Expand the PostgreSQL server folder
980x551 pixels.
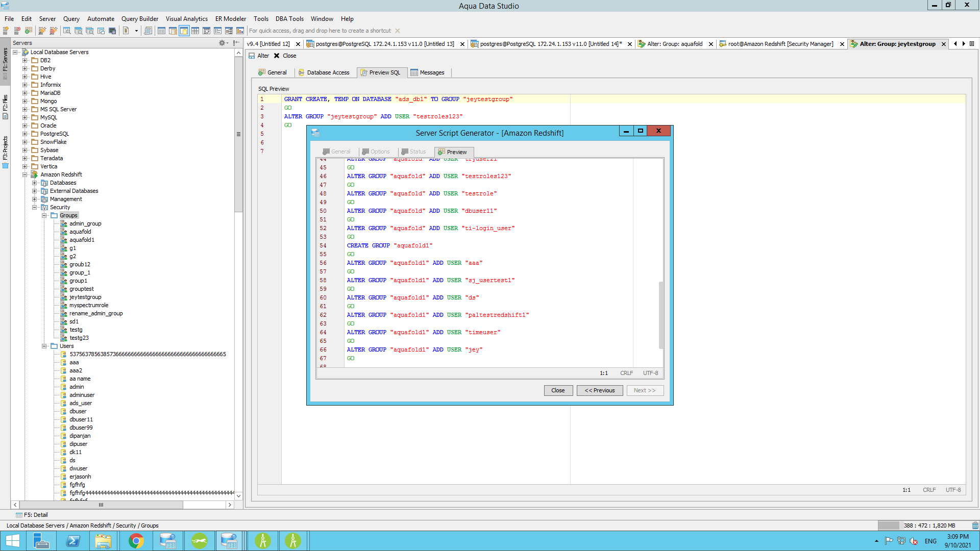tap(24, 134)
